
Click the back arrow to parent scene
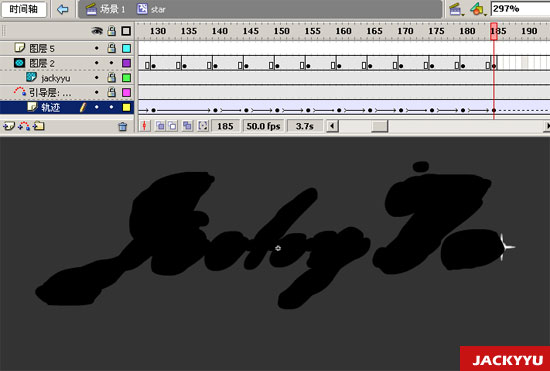pos(63,9)
